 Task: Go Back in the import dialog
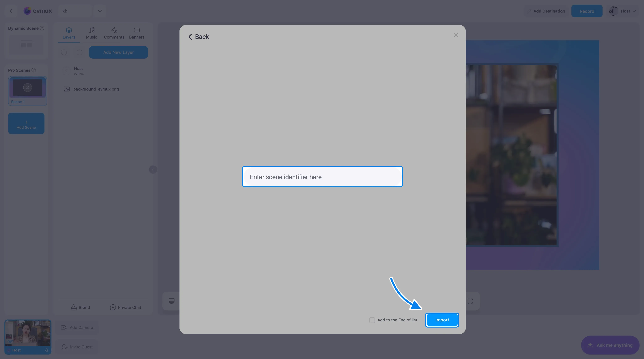click(198, 37)
